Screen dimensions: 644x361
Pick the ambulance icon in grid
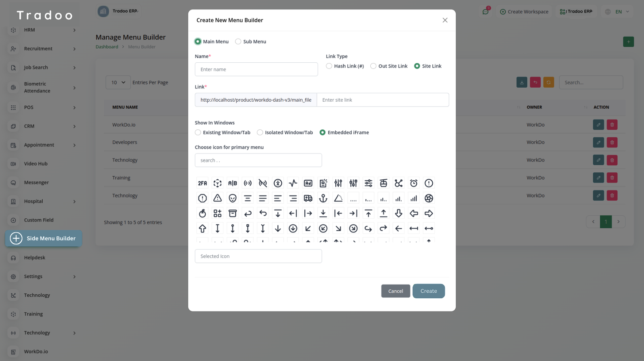coord(308,198)
